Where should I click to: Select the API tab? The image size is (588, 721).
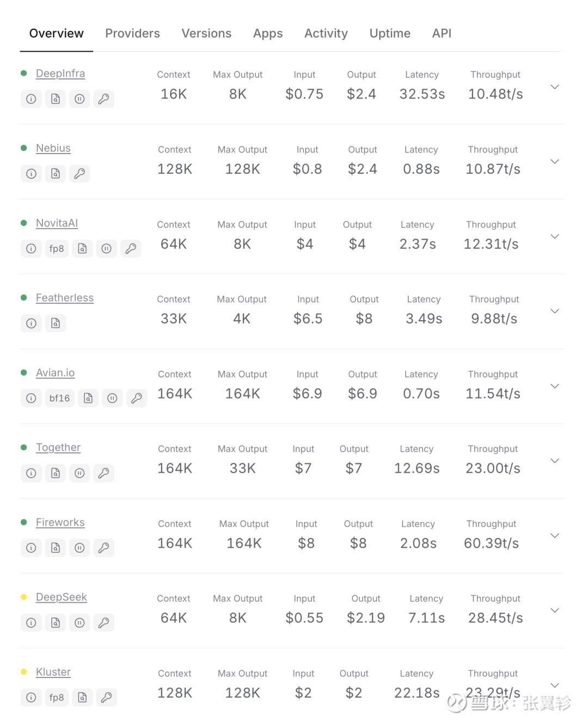442,33
